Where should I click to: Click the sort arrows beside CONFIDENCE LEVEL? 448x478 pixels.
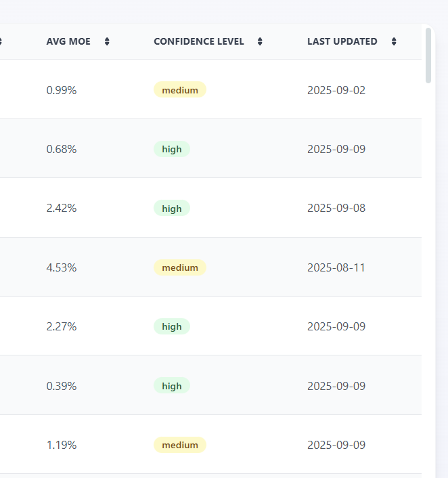(260, 42)
